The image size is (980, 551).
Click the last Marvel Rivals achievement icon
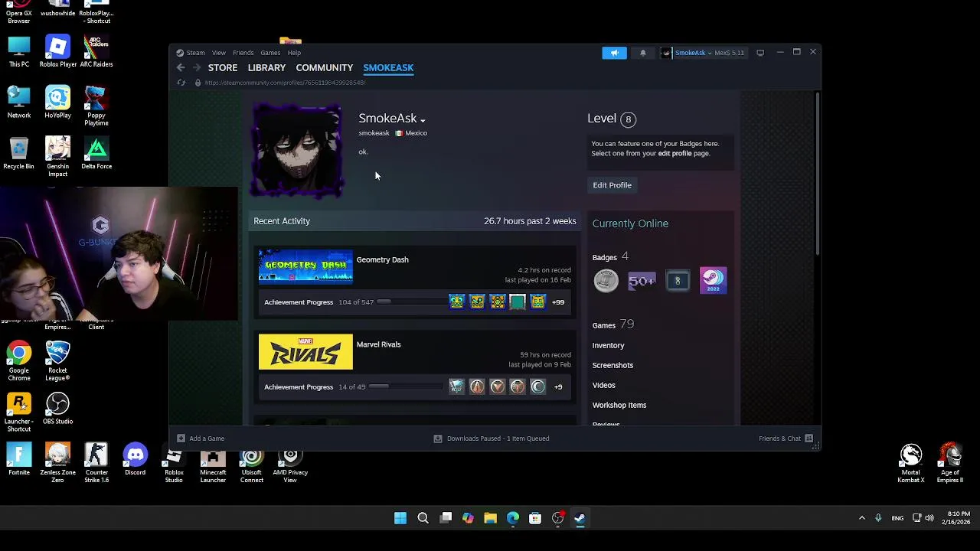point(537,387)
